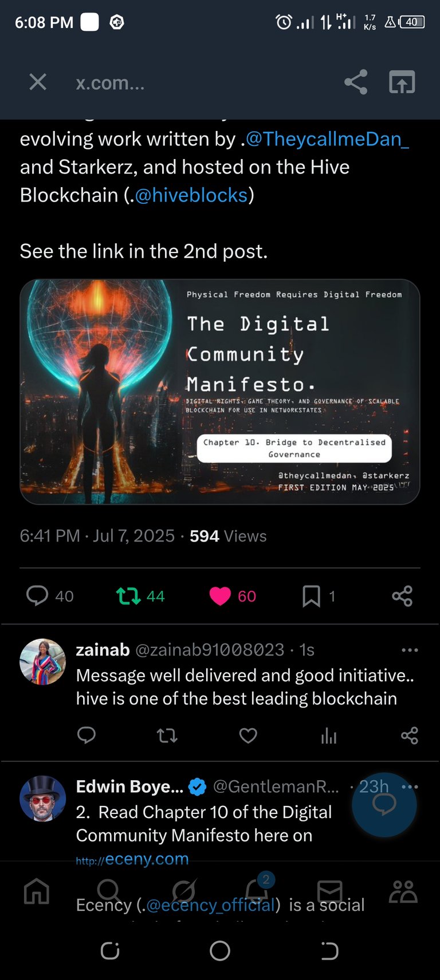Open the Notifications bell tab
440x980 pixels.
click(257, 890)
